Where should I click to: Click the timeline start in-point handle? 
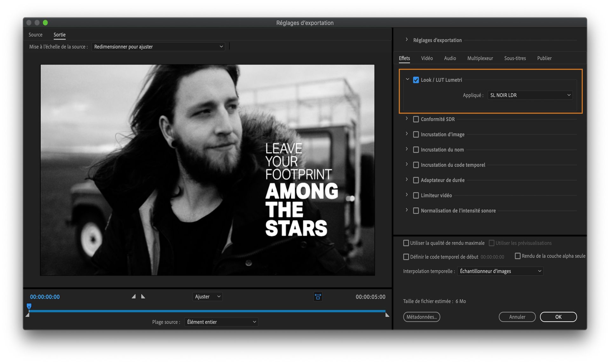[28, 315]
